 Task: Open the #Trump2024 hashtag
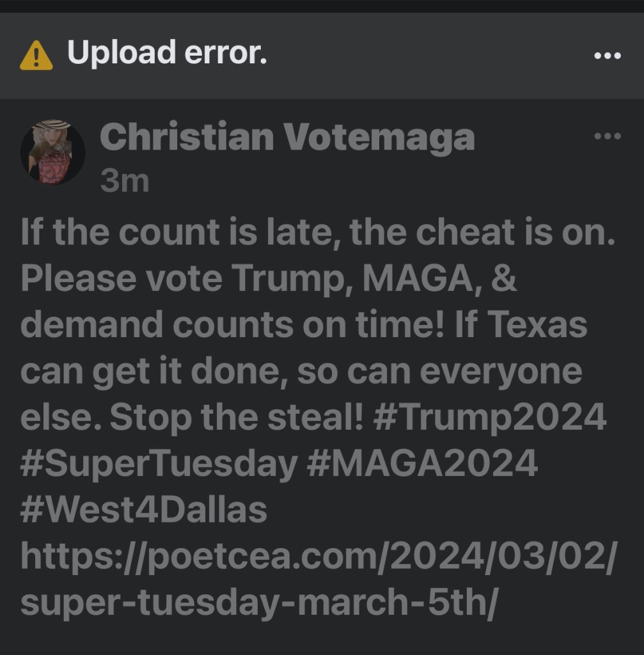(489, 418)
